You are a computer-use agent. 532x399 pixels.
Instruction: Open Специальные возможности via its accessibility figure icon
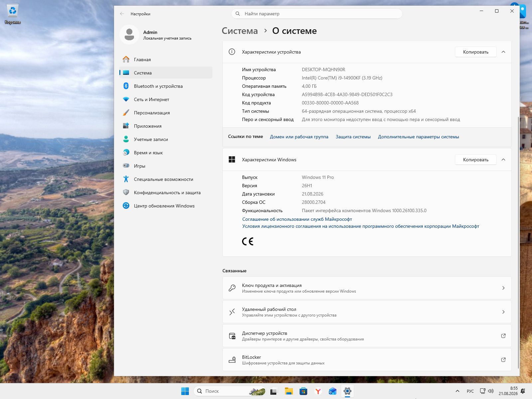126,179
